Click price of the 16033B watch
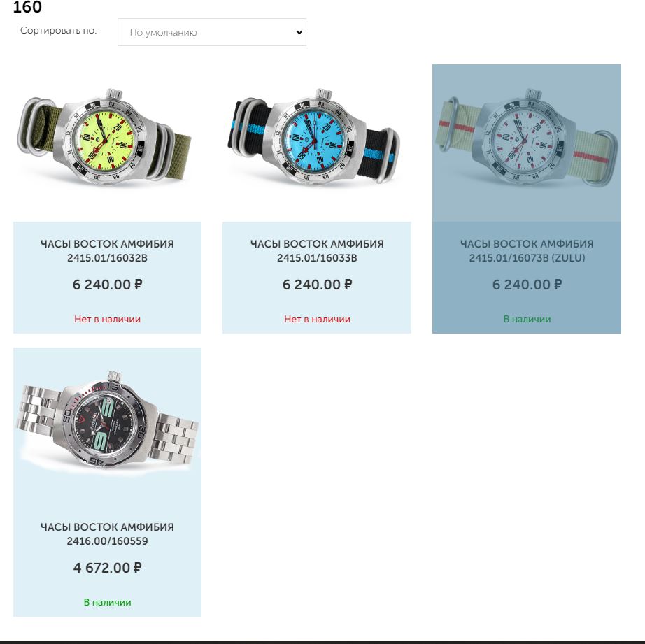Viewport: 645px width, 644px height. (317, 285)
